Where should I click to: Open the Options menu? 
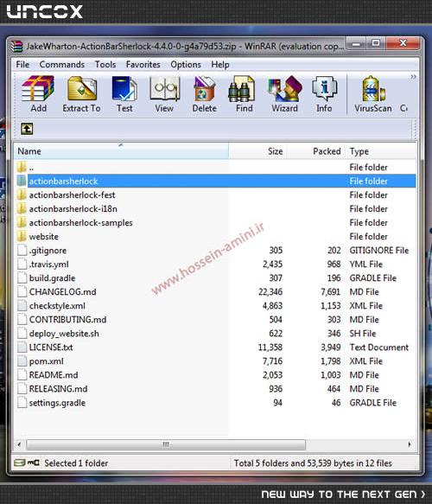click(x=186, y=65)
